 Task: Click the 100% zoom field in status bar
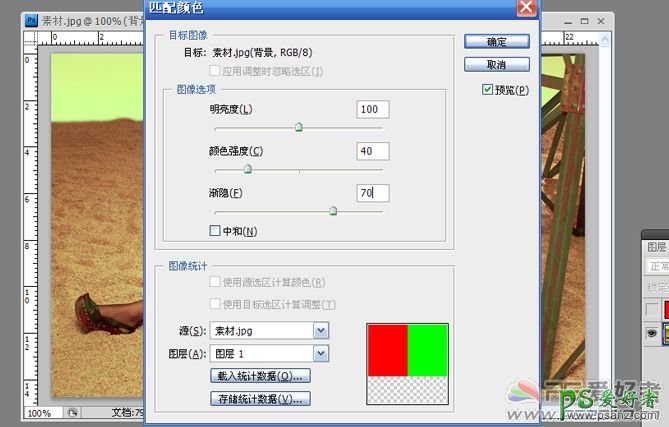39,413
